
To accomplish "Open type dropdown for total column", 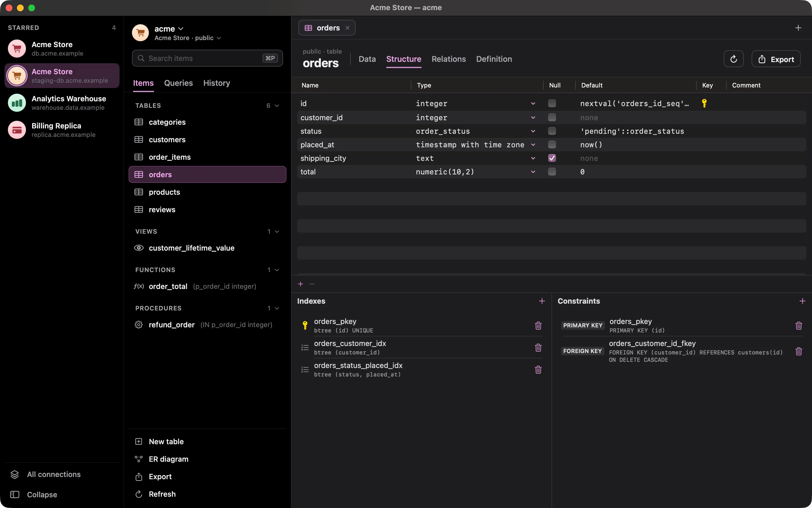I will pos(533,172).
